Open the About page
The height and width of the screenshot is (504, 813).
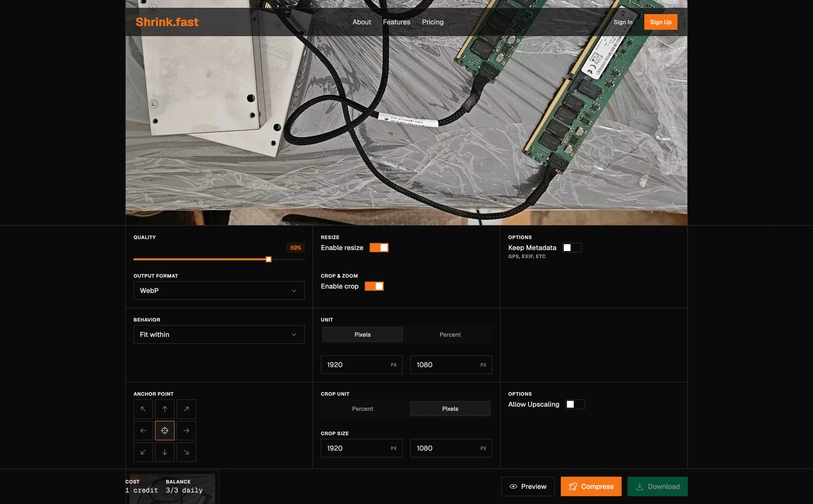(x=362, y=22)
